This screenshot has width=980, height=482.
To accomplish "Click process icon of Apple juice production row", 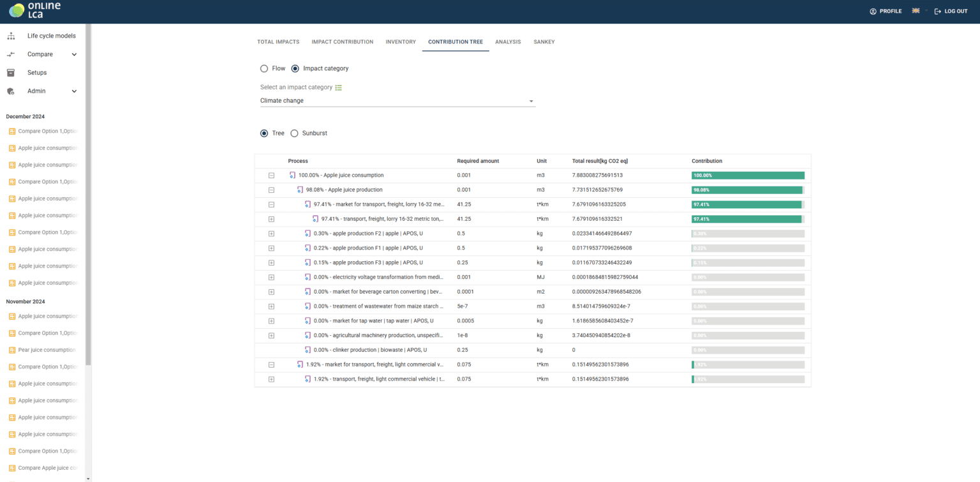I will (x=300, y=190).
